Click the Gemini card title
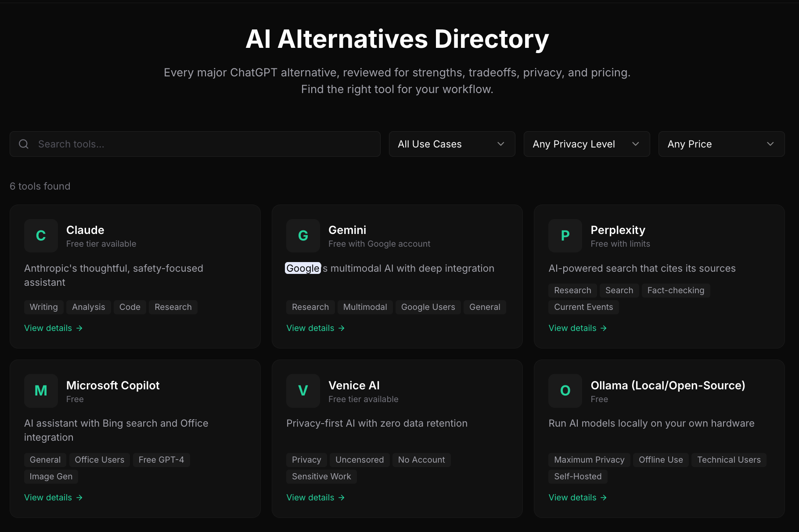The image size is (799, 532). pos(347,230)
